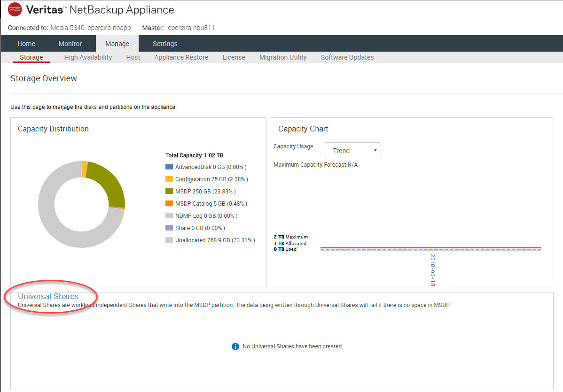Click the yellow Configuration segment of donut chart
The width and height of the screenshot is (563, 392).
(x=85, y=169)
